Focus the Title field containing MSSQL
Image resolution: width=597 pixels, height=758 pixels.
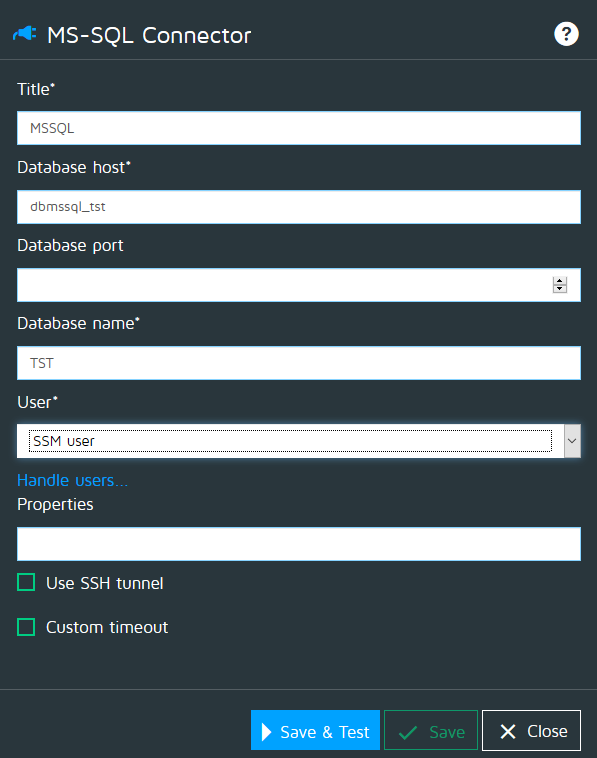[299, 128]
